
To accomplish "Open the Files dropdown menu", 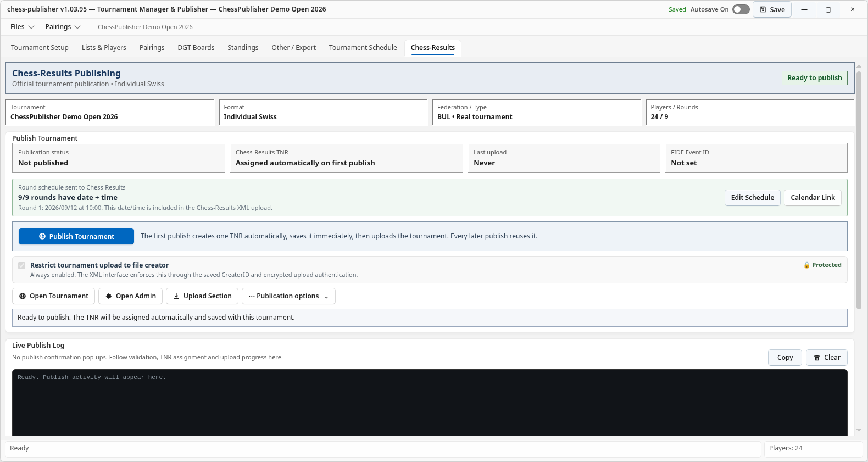I will click(22, 27).
